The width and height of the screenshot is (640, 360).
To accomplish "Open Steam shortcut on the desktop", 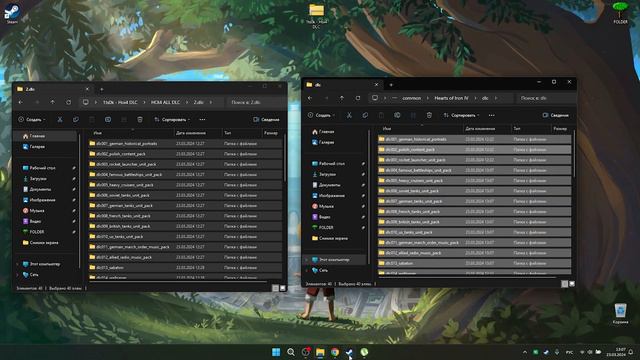I will tap(12, 13).
